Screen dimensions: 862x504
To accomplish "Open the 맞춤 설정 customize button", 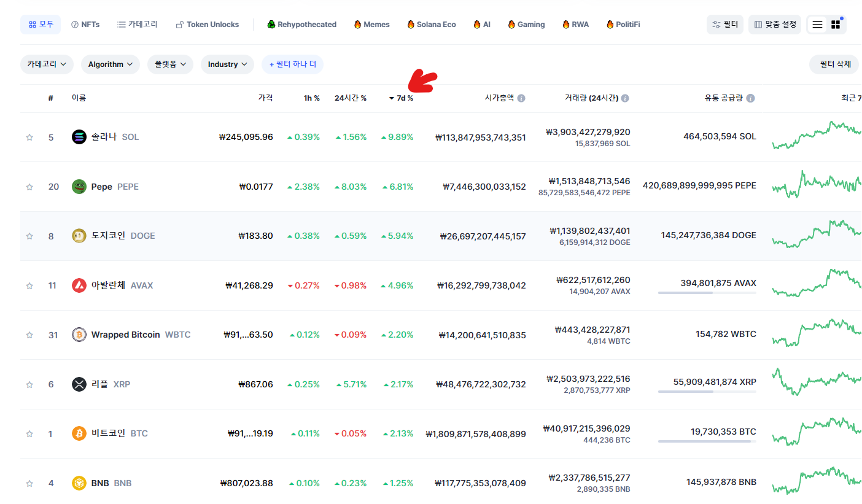I will [x=775, y=25].
